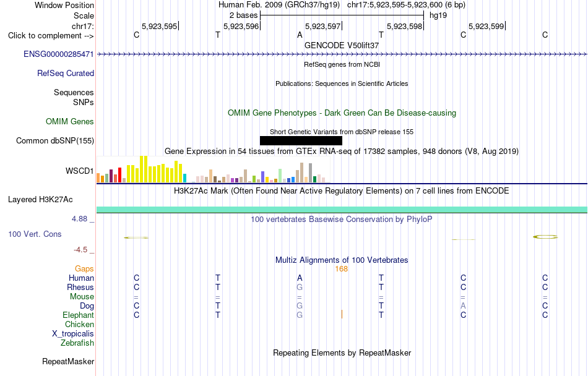
Task: Click the Dog species label
Action: point(87,306)
